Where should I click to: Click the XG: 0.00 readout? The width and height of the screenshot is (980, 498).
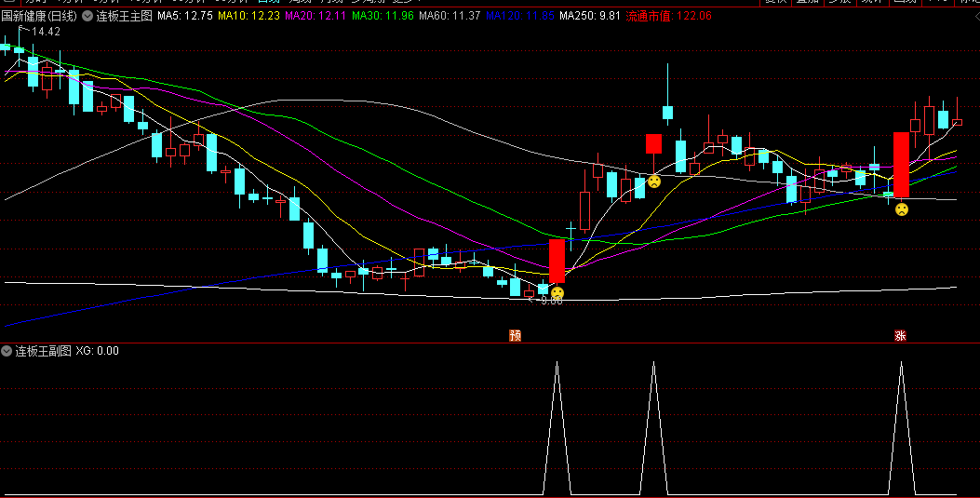98,351
